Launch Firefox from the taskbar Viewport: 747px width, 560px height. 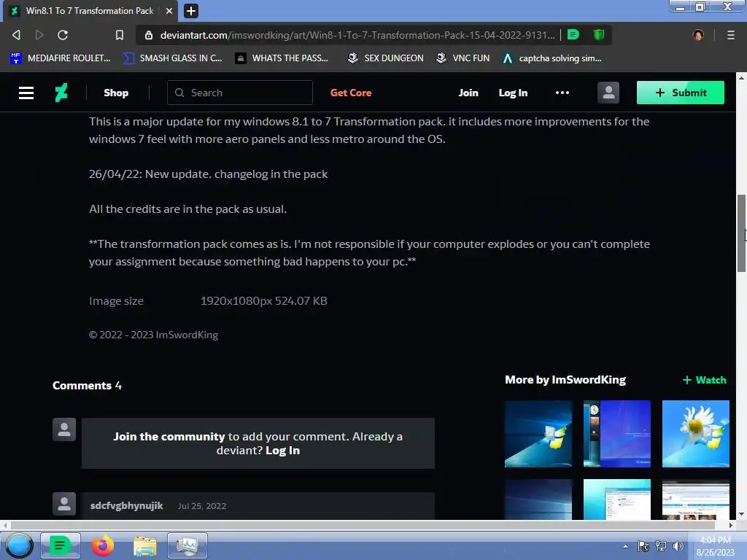(102, 545)
